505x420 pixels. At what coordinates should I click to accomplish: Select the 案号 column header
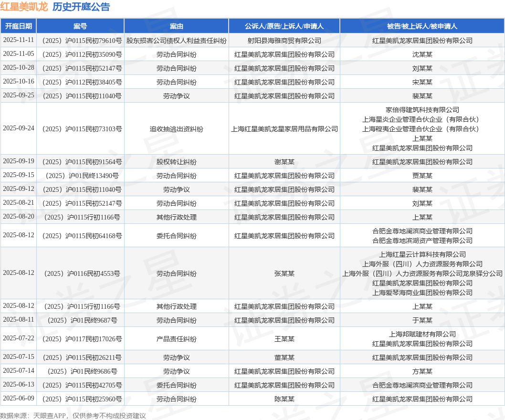[80, 26]
